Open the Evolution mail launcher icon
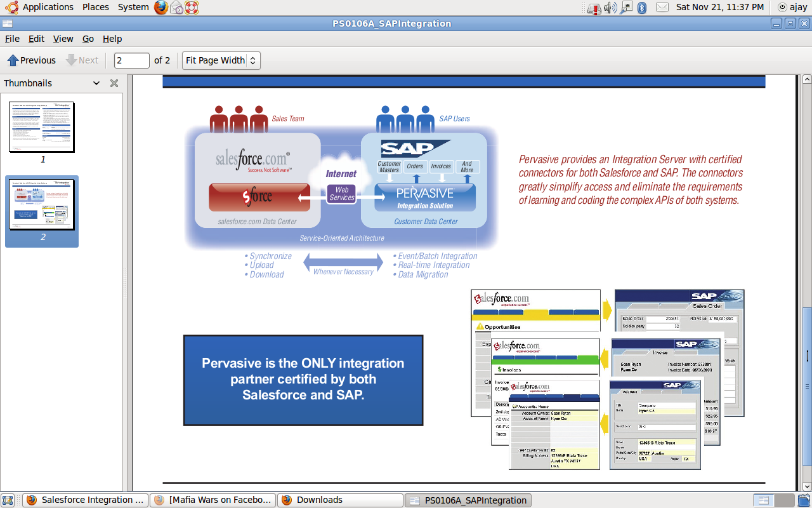Image resolution: width=812 pixels, height=508 pixels. pyautogui.click(x=177, y=8)
